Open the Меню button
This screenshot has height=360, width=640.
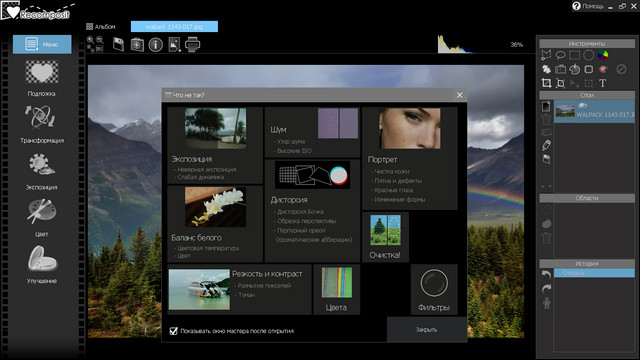(x=42, y=44)
